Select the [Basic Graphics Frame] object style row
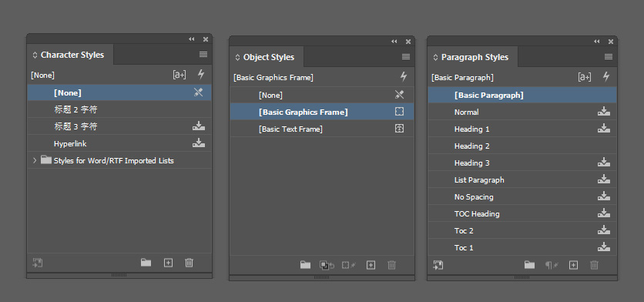Viewport: 644px width, 302px height. click(322, 112)
